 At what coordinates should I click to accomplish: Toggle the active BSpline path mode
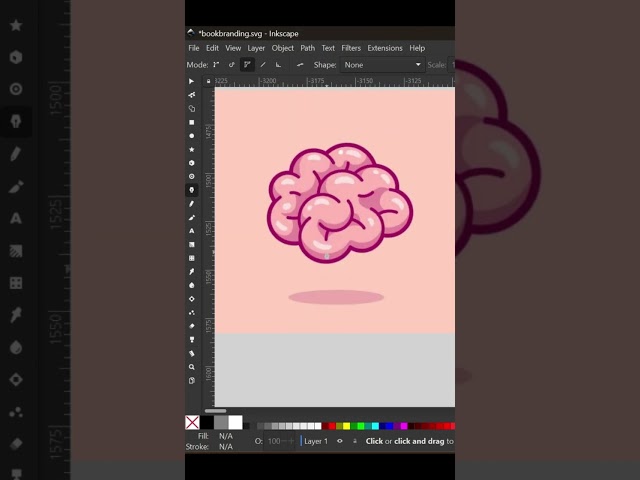coord(247,64)
